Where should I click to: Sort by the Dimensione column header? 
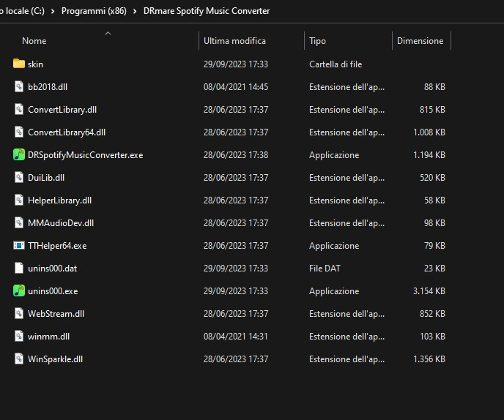pyautogui.click(x=420, y=41)
